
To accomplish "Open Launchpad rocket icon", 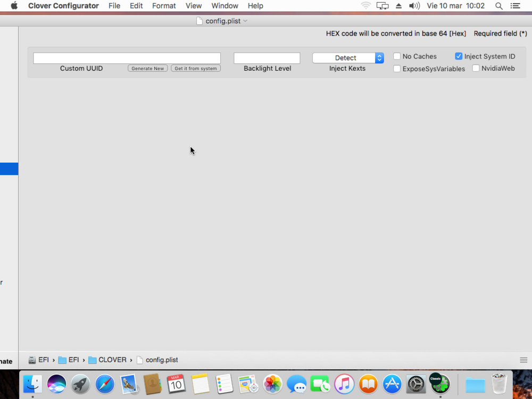I will tap(81, 384).
